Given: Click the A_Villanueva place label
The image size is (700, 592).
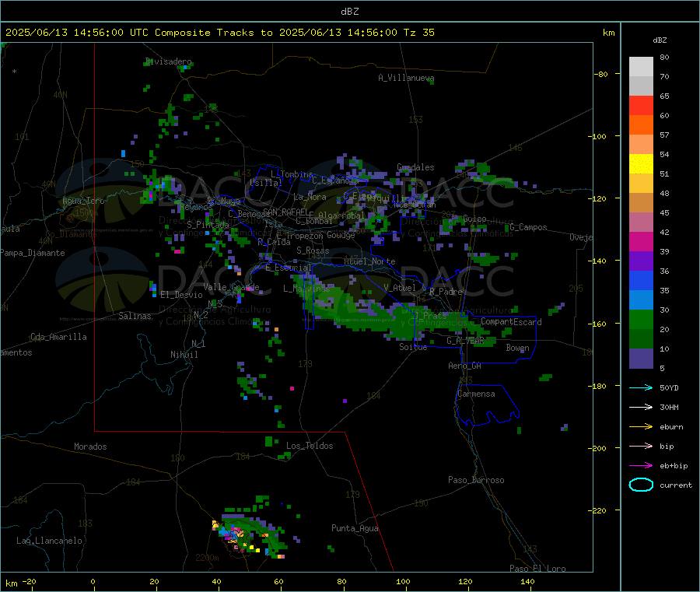Looking at the screenshot, I should coord(406,78).
